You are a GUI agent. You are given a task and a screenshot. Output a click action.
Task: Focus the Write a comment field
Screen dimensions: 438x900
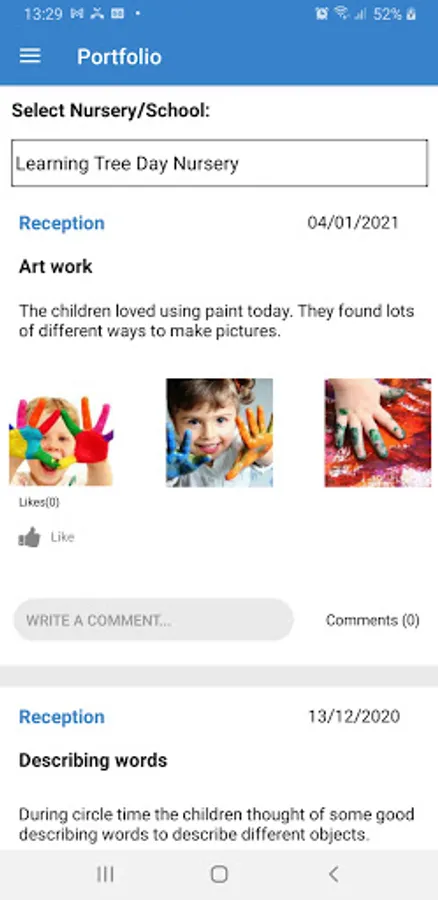point(153,620)
